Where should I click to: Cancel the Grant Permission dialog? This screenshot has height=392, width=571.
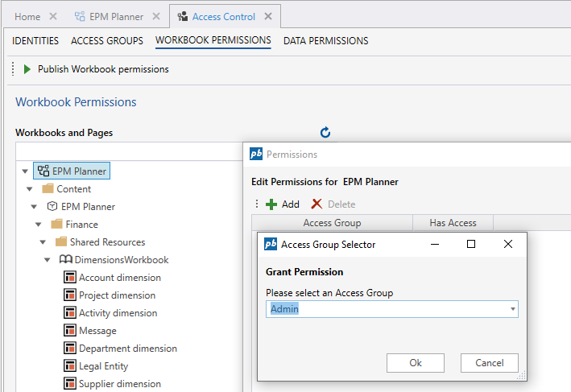coord(489,363)
